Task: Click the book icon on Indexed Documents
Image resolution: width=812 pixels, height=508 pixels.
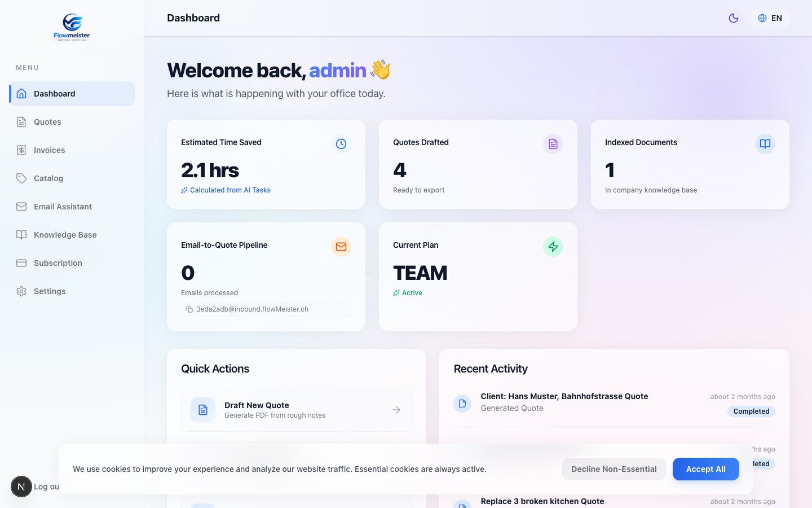Action: (x=765, y=144)
